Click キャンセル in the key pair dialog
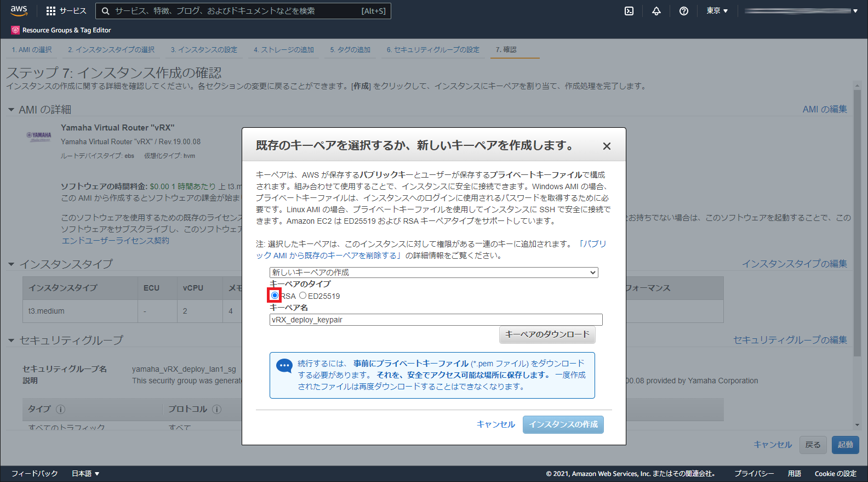Image resolution: width=868 pixels, height=482 pixels. click(496, 424)
